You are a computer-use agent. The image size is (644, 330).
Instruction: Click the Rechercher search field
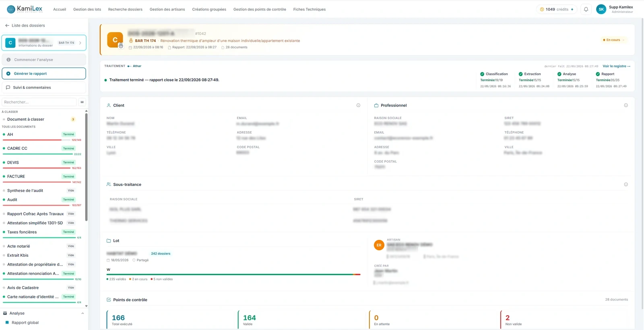coord(39,102)
